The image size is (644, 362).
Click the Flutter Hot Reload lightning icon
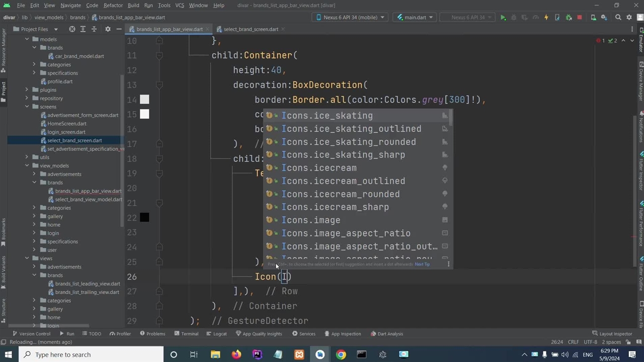pos(546,18)
